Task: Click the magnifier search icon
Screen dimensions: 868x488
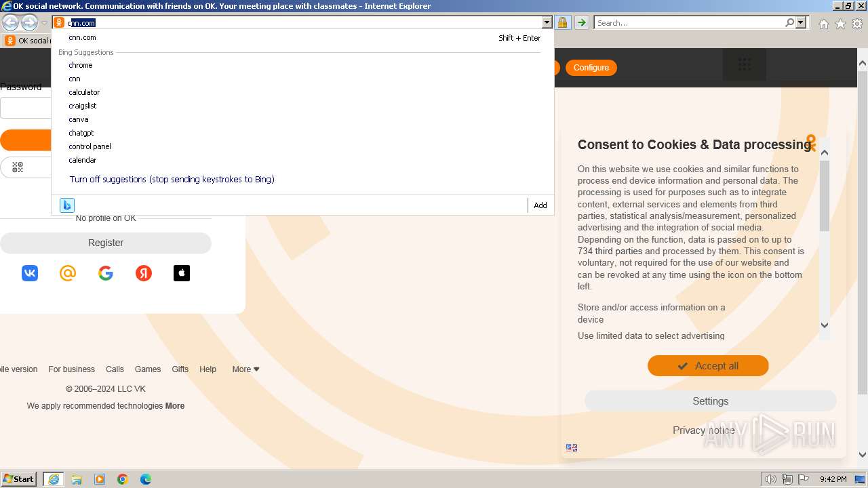Action: (789, 22)
